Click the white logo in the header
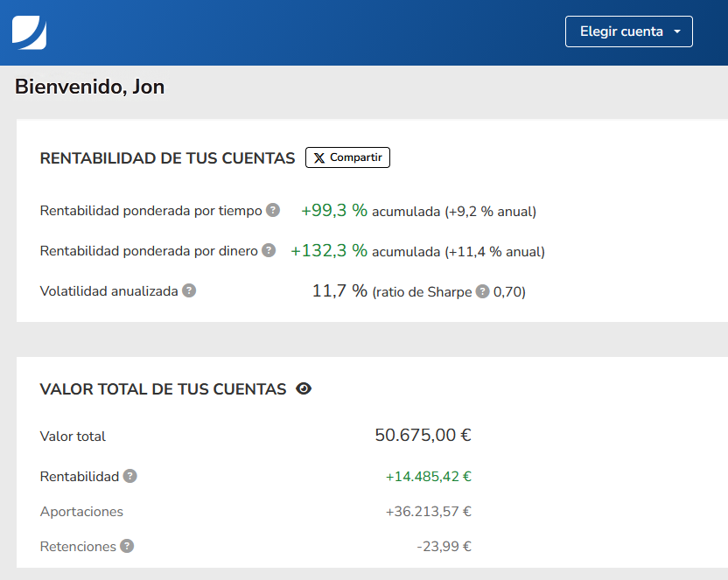The image size is (728, 580). (x=29, y=32)
